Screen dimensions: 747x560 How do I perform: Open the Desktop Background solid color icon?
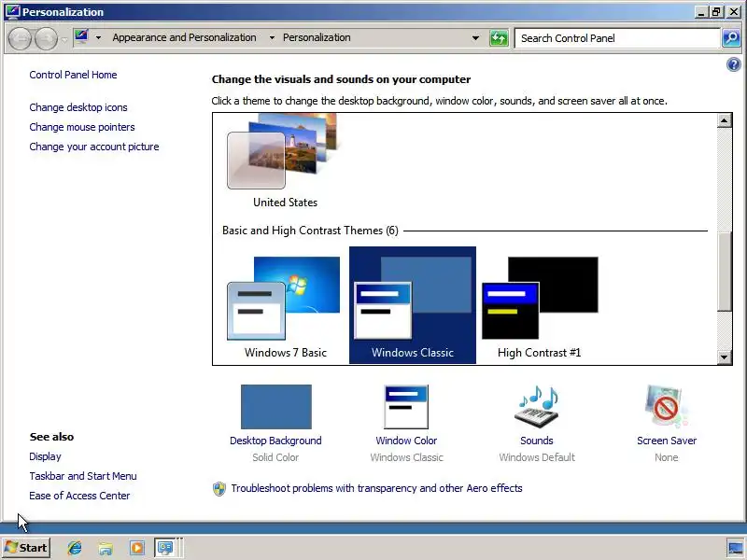276,407
